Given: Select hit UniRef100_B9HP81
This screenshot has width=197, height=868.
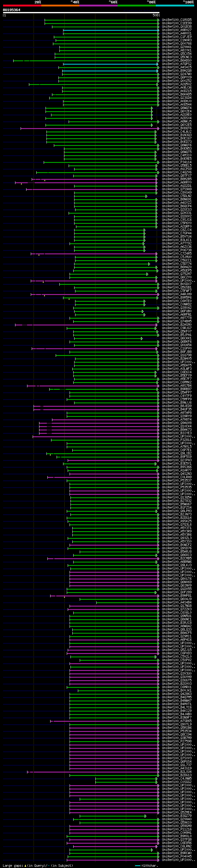Looking at the screenshot, I should [x=177, y=596].
